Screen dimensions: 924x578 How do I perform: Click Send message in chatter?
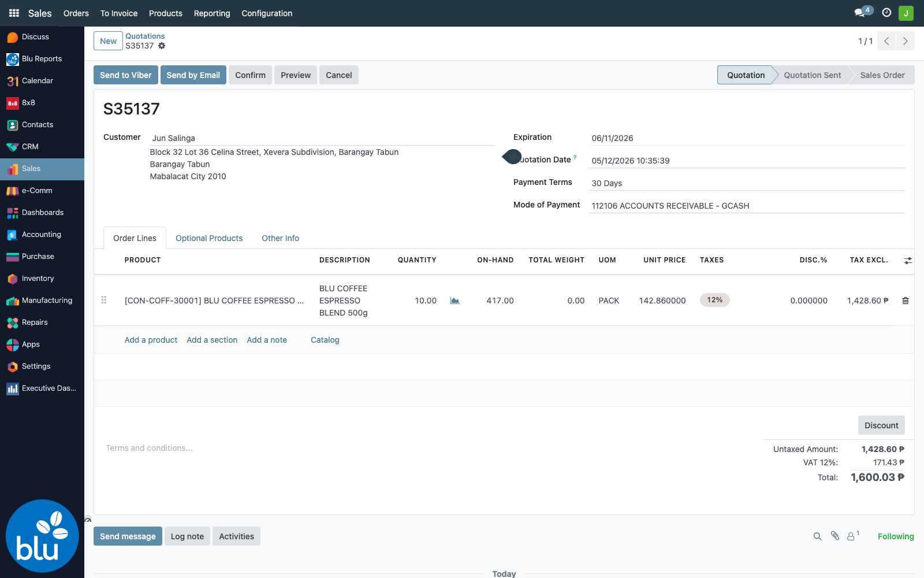(x=128, y=536)
